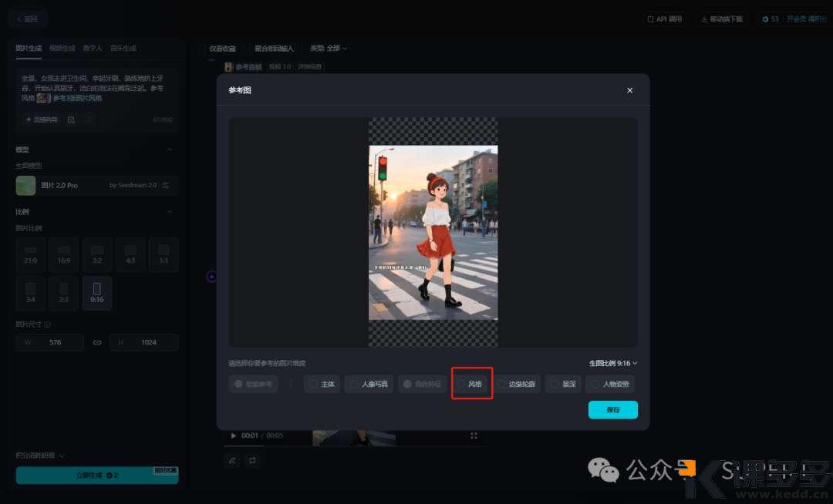The height and width of the screenshot is (504, 833).
Task: Click the regenerate loop icon below video
Action: [252, 460]
